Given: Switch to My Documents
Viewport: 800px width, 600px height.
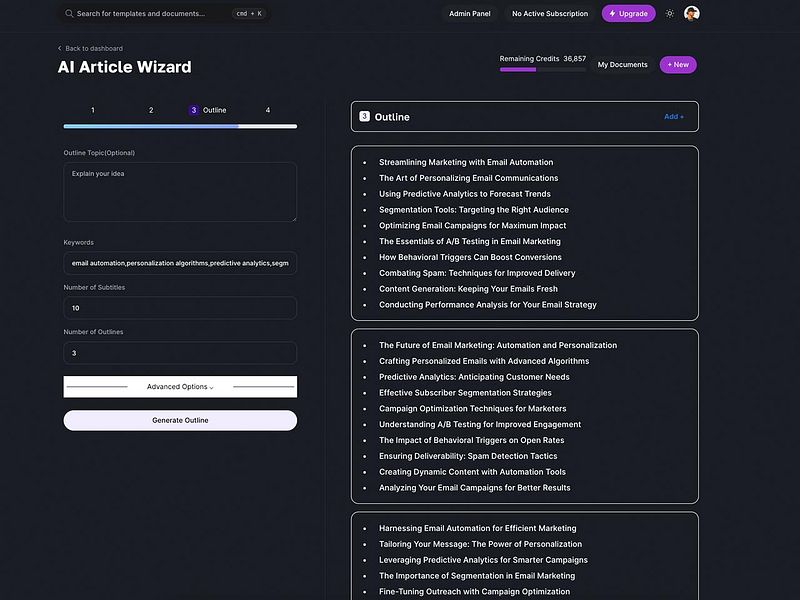Looking at the screenshot, I should 623,63.
